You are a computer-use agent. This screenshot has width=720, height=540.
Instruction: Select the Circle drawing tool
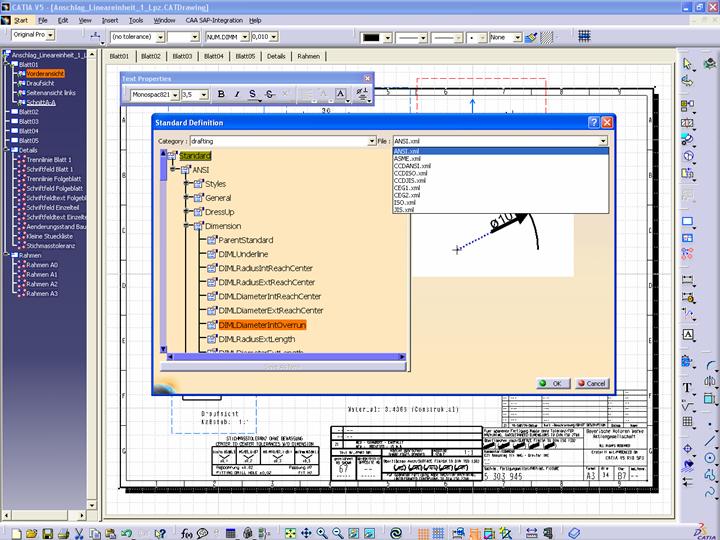(x=710, y=458)
